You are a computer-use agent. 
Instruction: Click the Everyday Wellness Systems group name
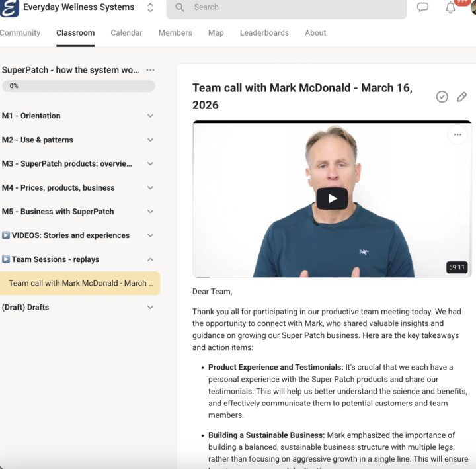point(79,7)
